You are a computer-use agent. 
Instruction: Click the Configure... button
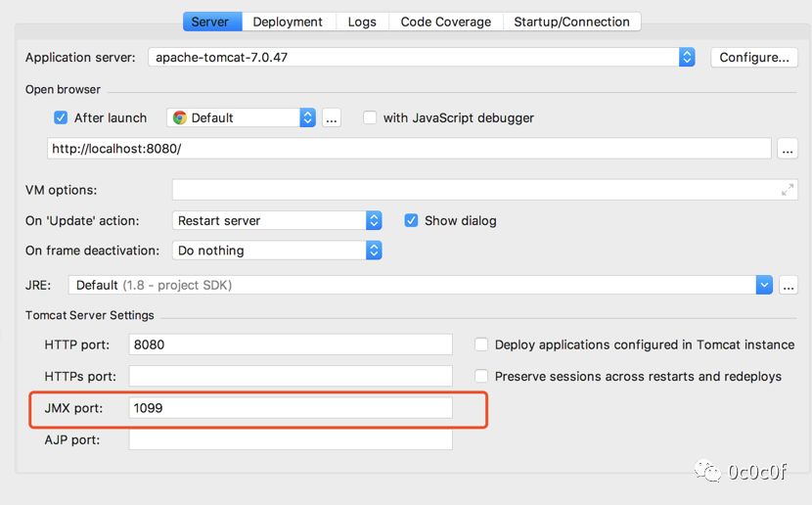coord(754,57)
